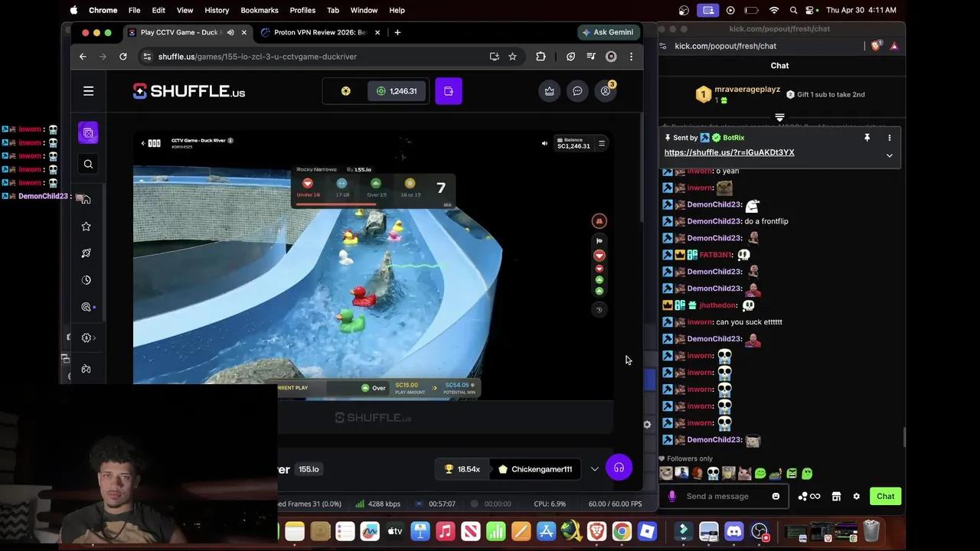
Task: Switch to Proton VPN Review tab
Action: click(x=320, y=32)
